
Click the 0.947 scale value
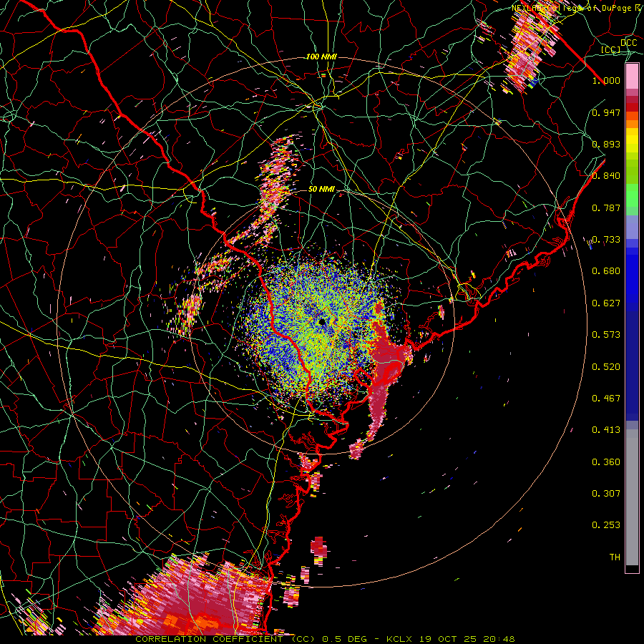(x=606, y=112)
